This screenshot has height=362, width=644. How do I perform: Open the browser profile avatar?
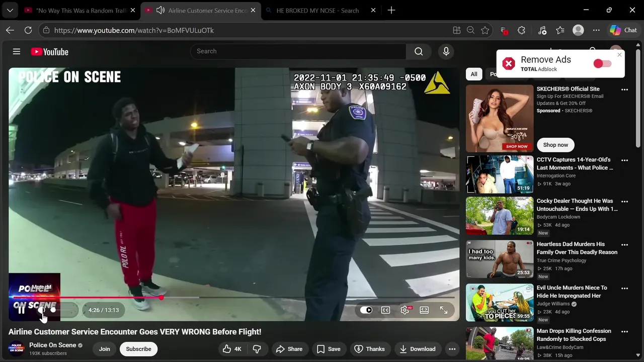(x=578, y=30)
